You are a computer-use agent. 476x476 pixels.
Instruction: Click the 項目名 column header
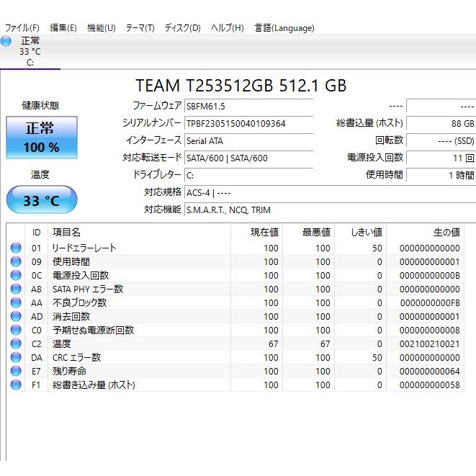coord(139,233)
